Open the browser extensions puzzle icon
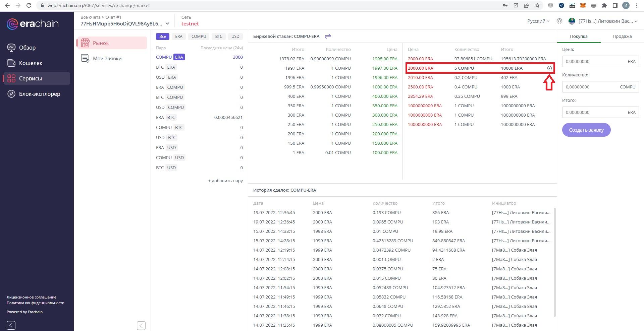644x331 pixels. (604, 5)
